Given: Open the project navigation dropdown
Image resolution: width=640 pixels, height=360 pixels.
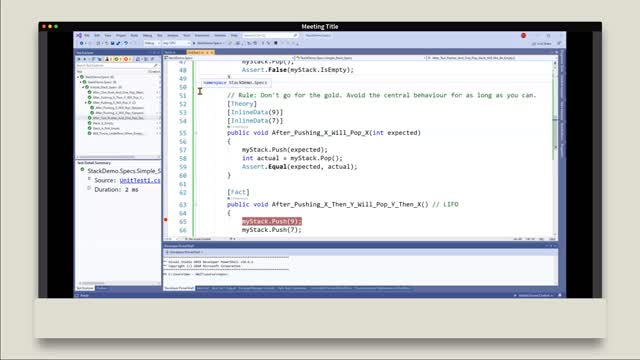Looking at the screenshot, I should 229,58.
